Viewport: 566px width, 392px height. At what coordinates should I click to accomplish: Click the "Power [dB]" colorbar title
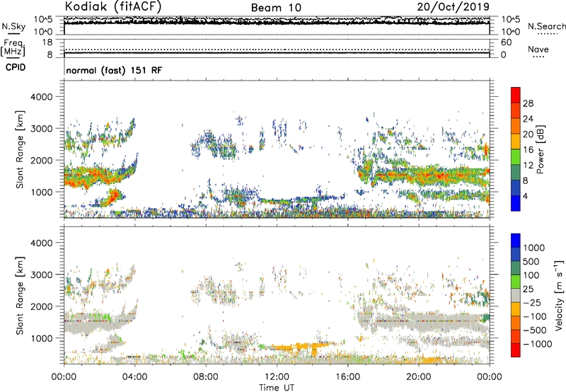(x=540, y=149)
